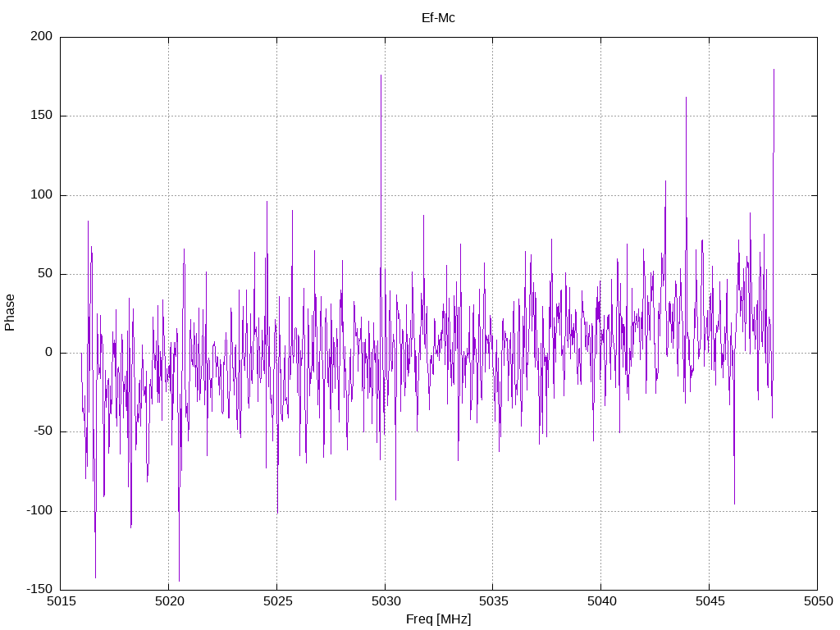Screen dimensions: 840x630
Task: Click the -100 y-axis tick label
Action: coord(39,510)
